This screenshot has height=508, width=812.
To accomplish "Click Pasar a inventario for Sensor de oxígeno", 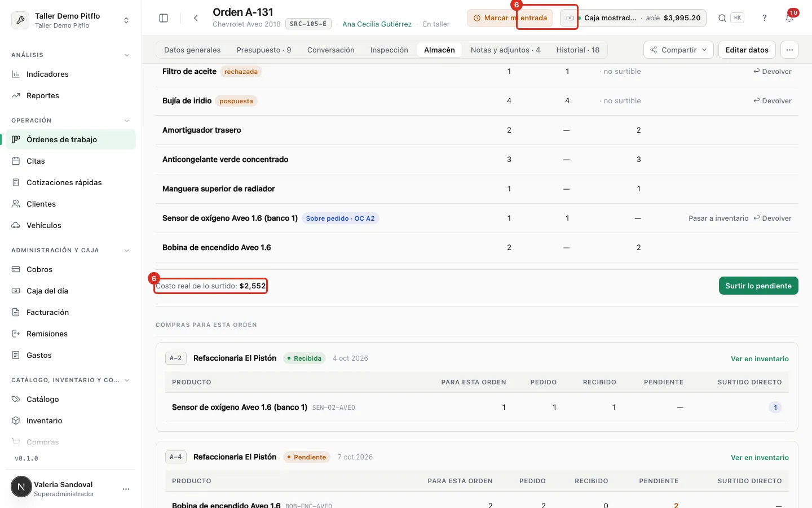I will coord(718,218).
